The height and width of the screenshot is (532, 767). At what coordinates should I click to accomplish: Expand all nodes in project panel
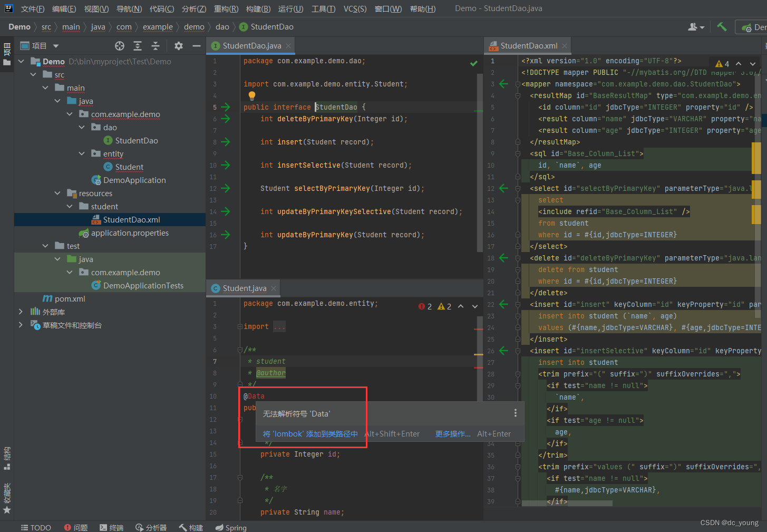pyautogui.click(x=138, y=46)
